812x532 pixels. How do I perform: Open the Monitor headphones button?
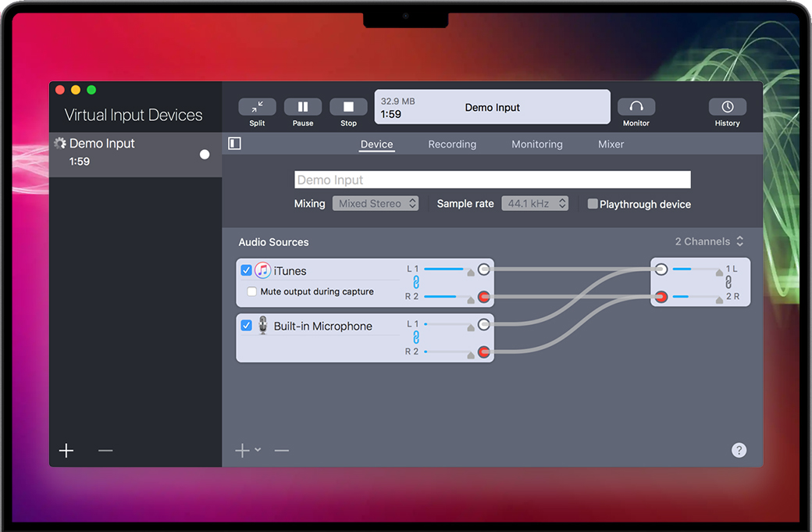pos(636,107)
